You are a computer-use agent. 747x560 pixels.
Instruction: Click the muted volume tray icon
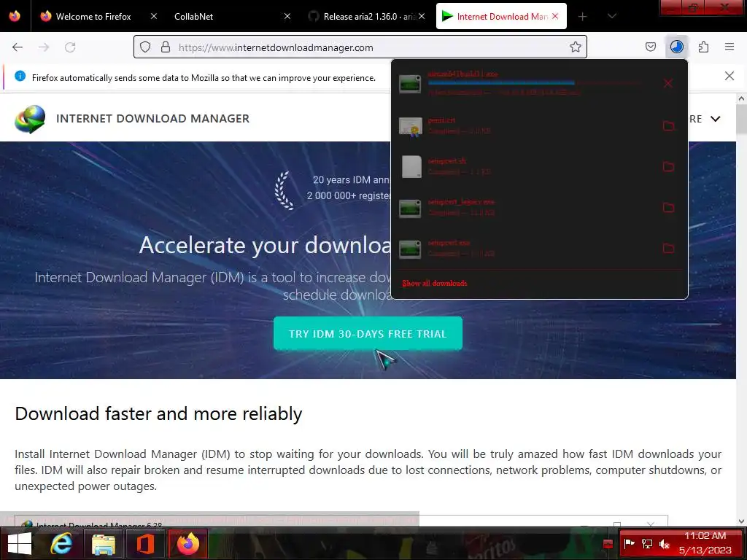pyautogui.click(x=664, y=543)
